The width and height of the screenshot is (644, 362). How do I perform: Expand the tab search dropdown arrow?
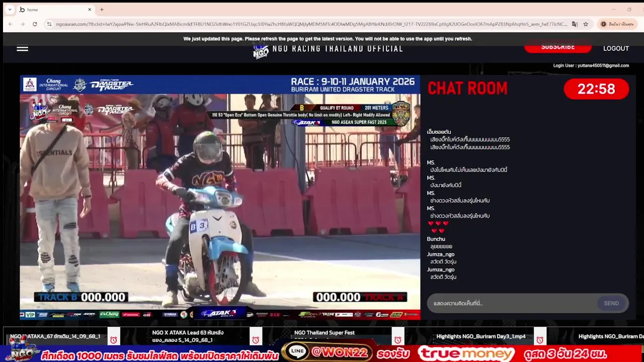click(x=10, y=10)
